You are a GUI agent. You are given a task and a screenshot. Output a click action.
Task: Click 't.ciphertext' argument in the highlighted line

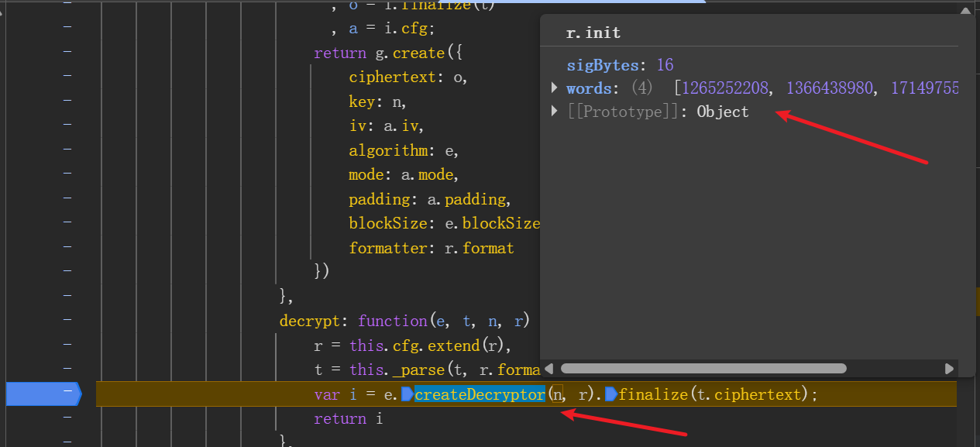tap(751, 394)
